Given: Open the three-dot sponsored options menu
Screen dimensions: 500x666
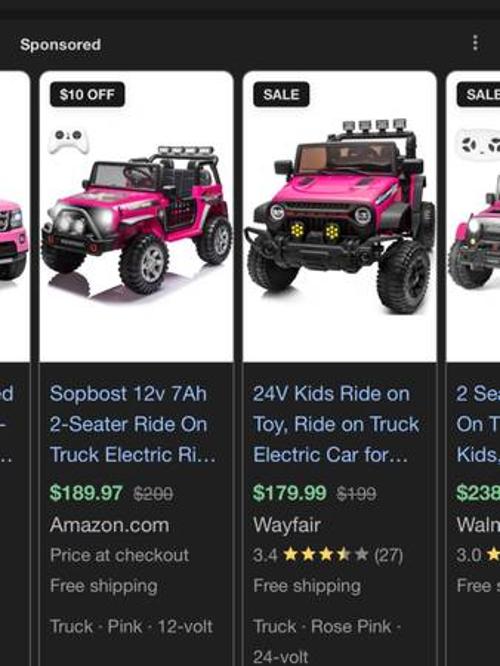Looking at the screenshot, I should [x=475, y=43].
